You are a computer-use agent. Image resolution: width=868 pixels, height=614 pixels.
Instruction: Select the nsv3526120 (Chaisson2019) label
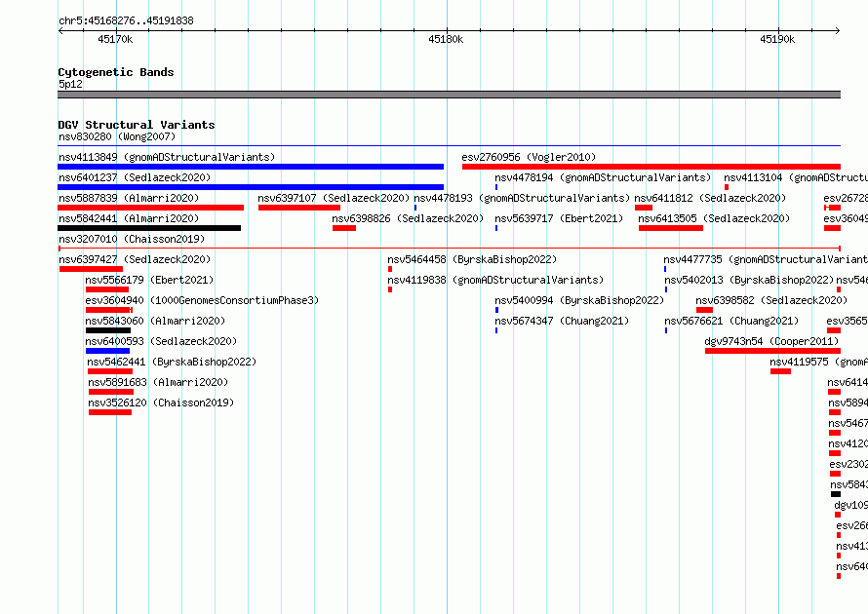click(161, 403)
